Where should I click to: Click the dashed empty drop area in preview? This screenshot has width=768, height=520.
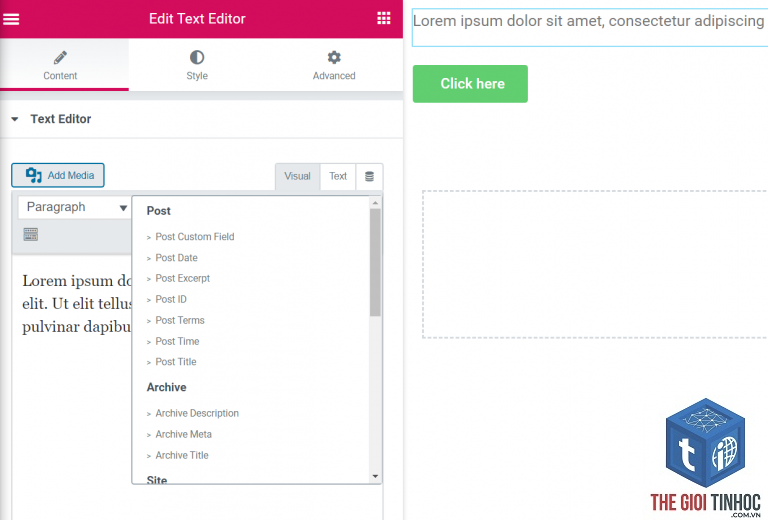[x=595, y=264]
